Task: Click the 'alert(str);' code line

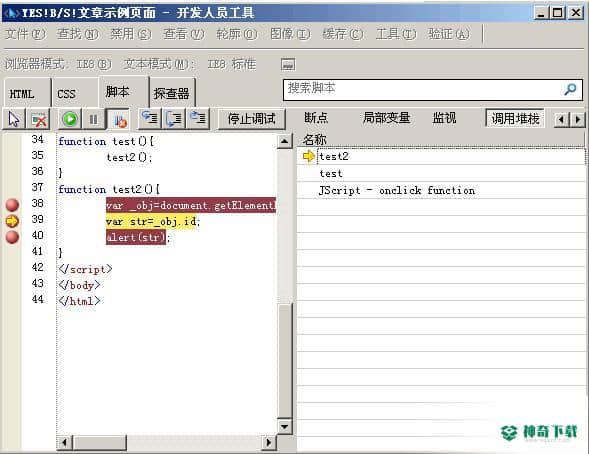Action: tap(138, 237)
